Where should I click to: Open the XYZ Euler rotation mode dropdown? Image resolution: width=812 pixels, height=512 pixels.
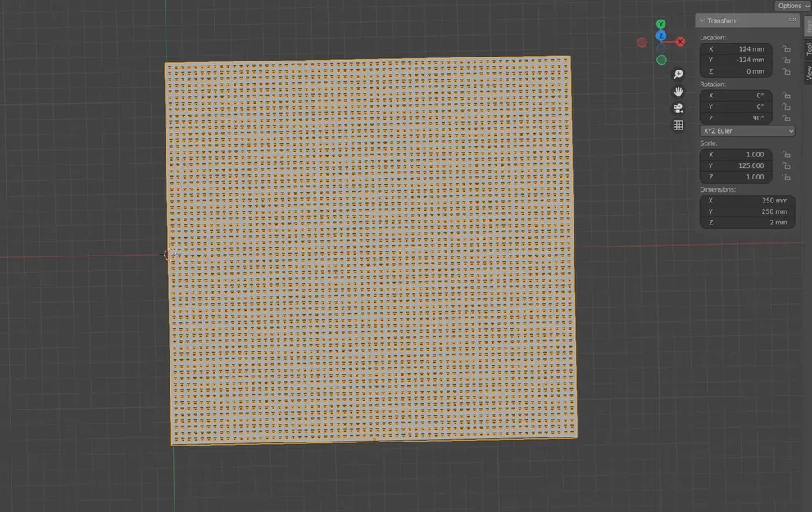coord(746,130)
